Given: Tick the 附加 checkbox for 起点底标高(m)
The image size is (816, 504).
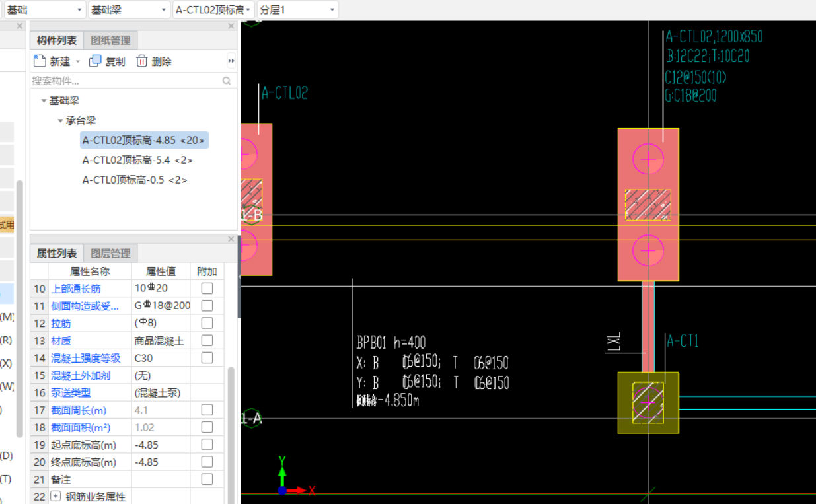Looking at the screenshot, I should pyautogui.click(x=207, y=445).
